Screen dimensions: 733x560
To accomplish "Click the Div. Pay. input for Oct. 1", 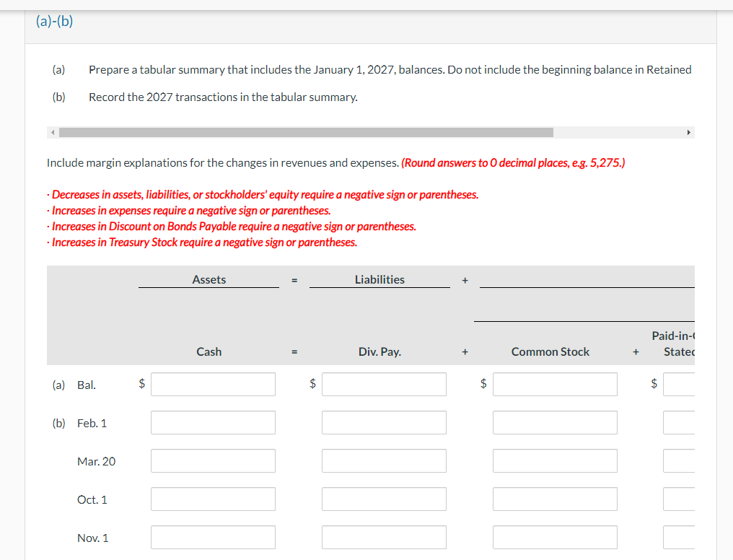I will tap(384, 499).
